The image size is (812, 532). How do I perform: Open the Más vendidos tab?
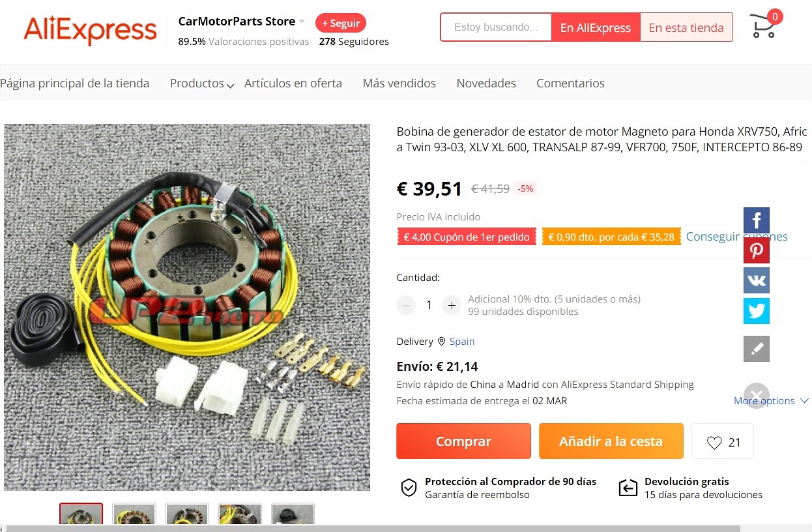[399, 83]
